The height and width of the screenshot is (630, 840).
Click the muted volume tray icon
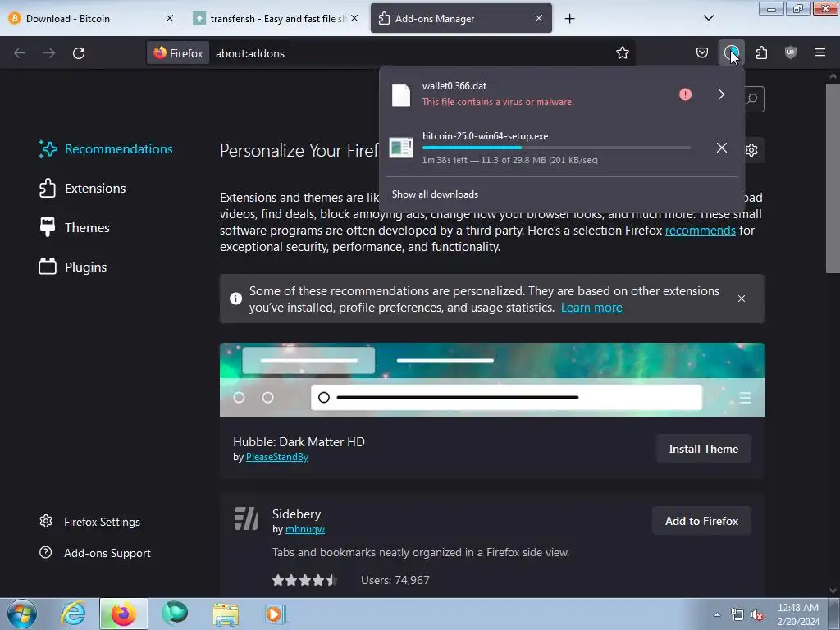[x=756, y=615]
